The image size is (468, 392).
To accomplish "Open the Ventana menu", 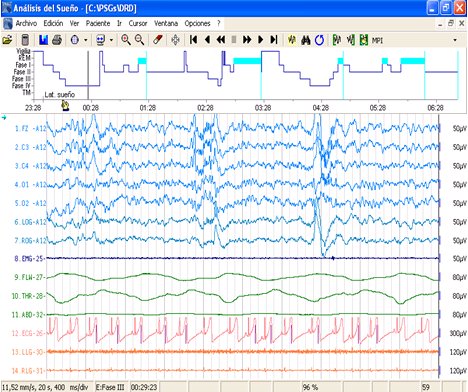I will click(x=166, y=23).
